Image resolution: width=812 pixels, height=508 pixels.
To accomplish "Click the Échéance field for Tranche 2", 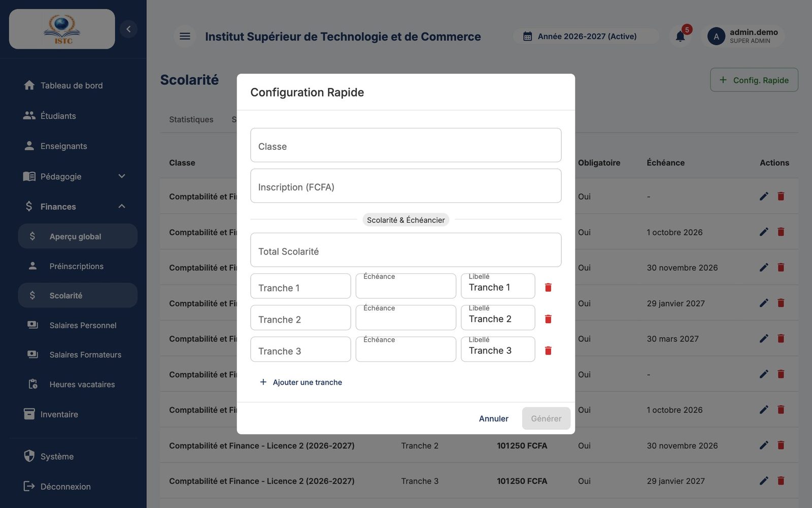I will (405, 318).
